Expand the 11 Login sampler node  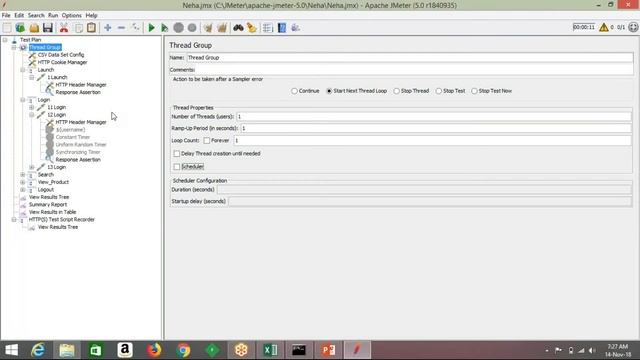(x=32, y=107)
